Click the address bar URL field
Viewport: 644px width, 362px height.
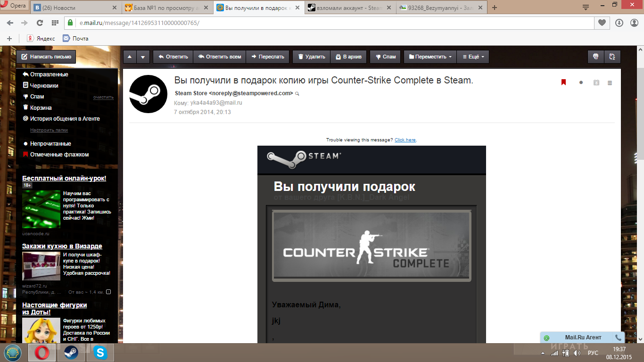click(x=329, y=23)
